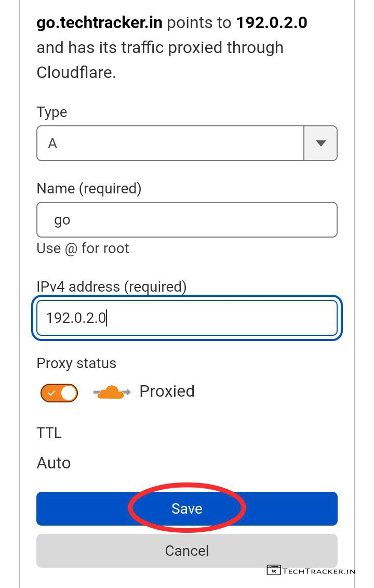Click the orange Cloudflare cloud icon
The height and width of the screenshot is (588, 374).
[x=110, y=392]
